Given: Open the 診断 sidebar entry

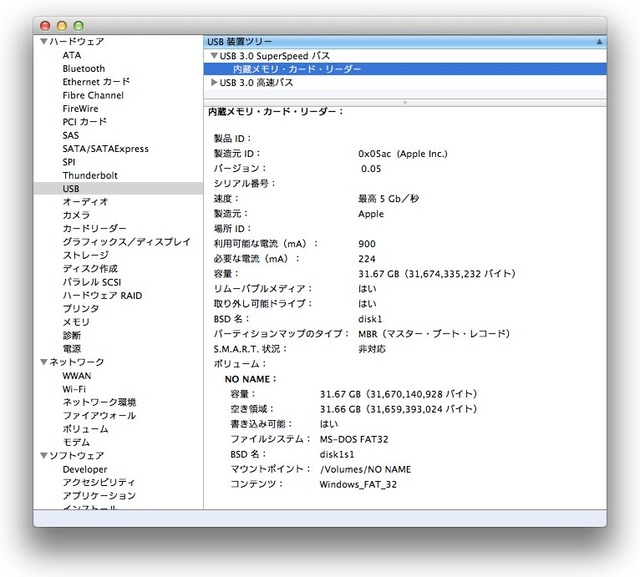Looking at the screenshot, I should (x=72, y=335).
